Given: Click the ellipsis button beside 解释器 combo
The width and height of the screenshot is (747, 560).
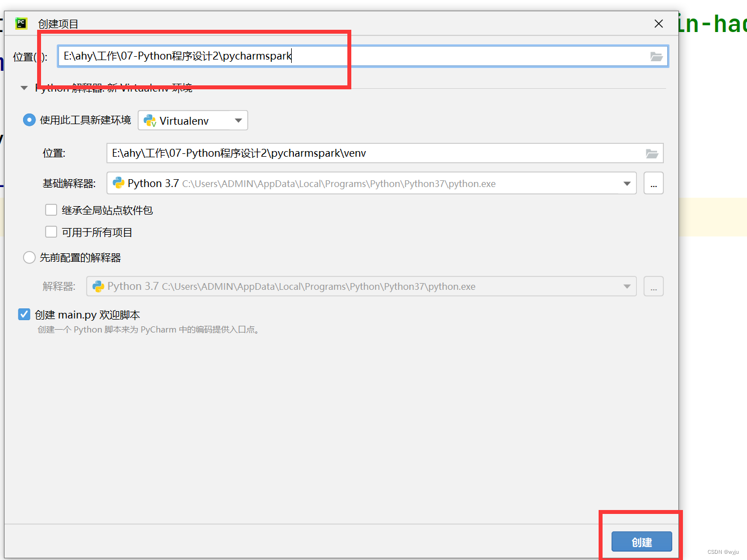Looking at the screenshot, I should 653,286.
